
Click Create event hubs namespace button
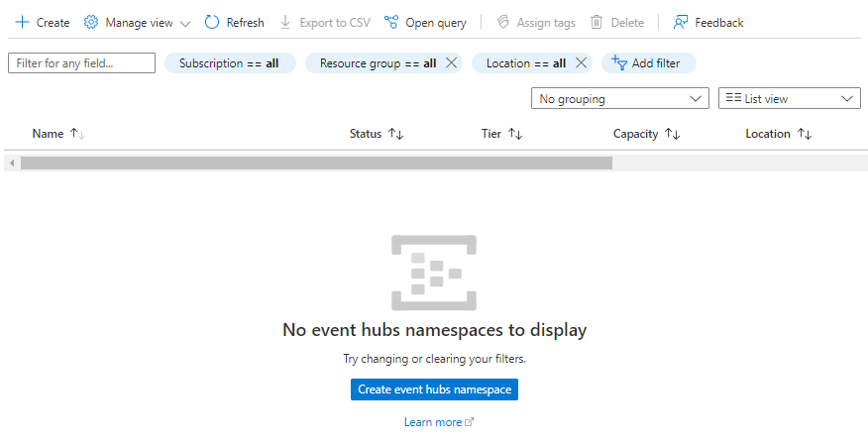[x=434, y=389]
